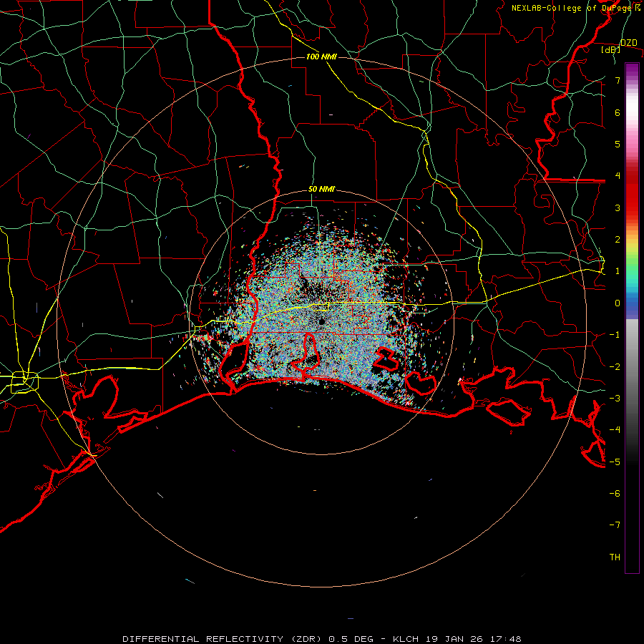Click the 50 NMI range ring label
Viewport: 644px width, 644px height.
(321, 189)
